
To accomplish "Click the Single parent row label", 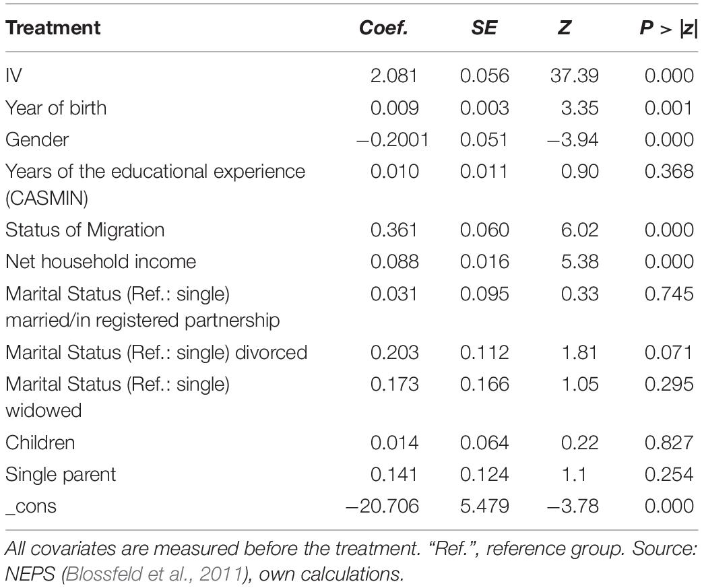I will (x=61, y=474).
